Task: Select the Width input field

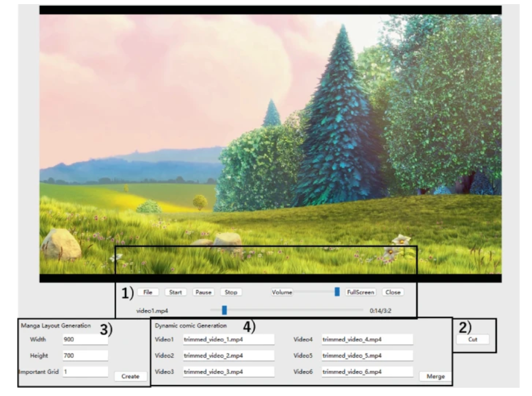Action: point(85,339)
